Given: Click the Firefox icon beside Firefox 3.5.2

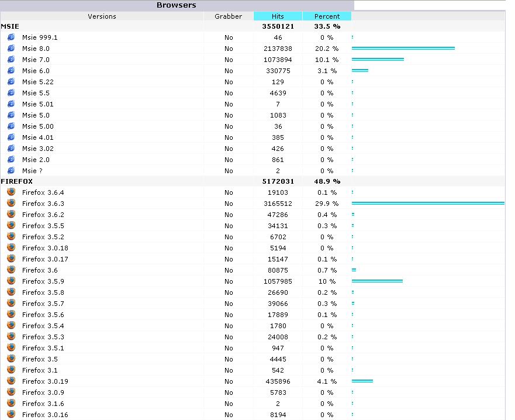Looking at the screenshot, I should click(x=11, y=236).
